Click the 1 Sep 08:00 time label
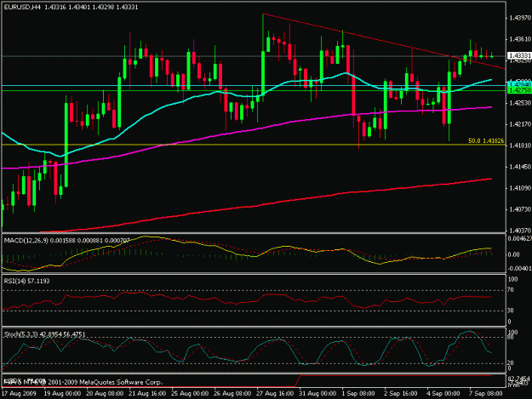 point(358,394)
